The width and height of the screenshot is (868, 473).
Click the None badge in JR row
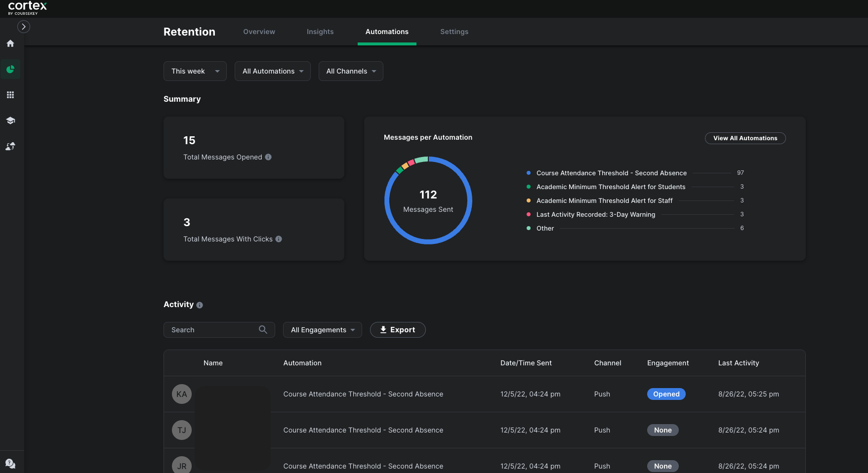click(x=663, y=466)
